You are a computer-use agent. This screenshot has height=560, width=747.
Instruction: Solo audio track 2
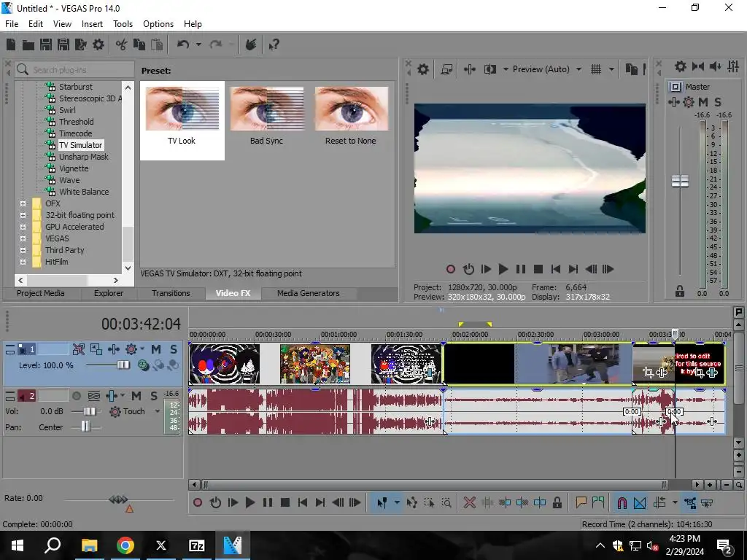(154, 396)
